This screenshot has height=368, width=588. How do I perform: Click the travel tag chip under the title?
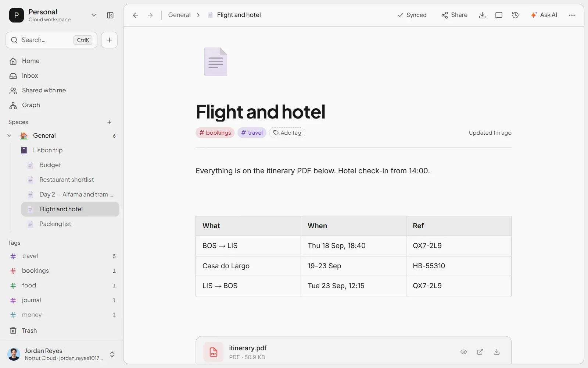252,133
